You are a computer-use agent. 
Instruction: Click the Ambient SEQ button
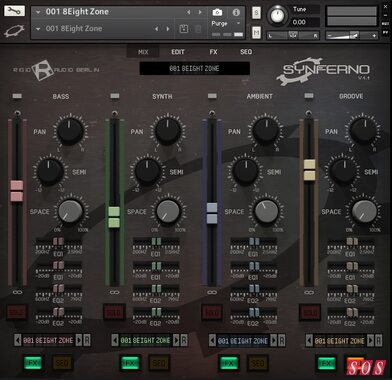[257, 363]
